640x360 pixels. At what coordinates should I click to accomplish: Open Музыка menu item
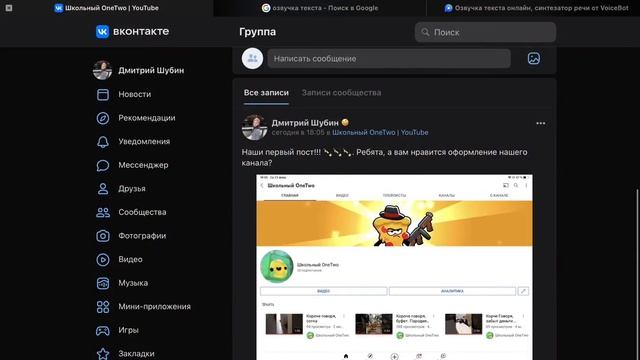pos(133,283)
